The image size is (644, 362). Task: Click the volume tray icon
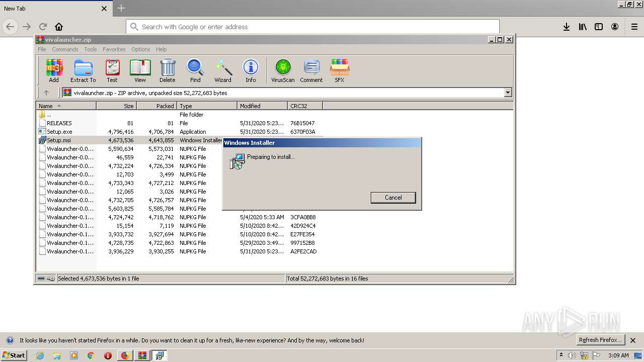coord(572,355)
